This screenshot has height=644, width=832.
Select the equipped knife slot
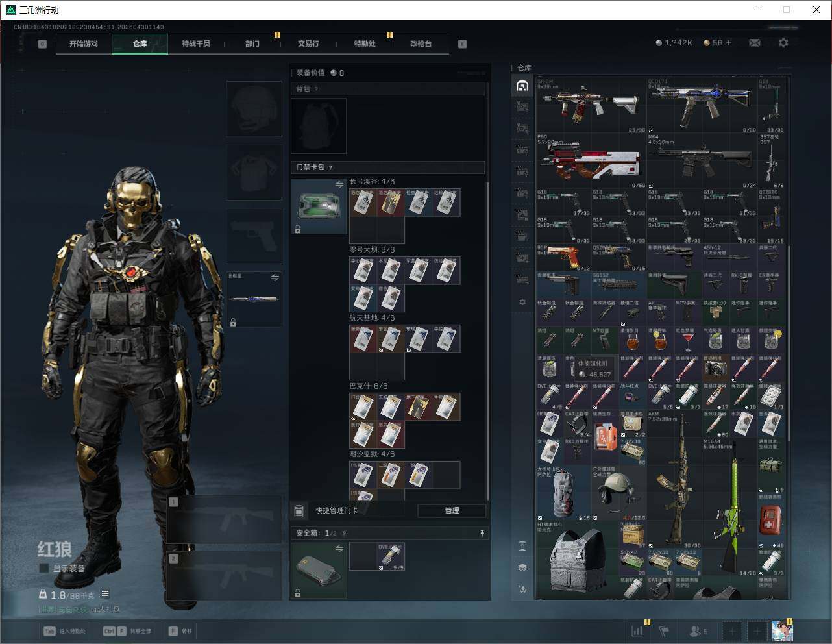coord(254,299)
